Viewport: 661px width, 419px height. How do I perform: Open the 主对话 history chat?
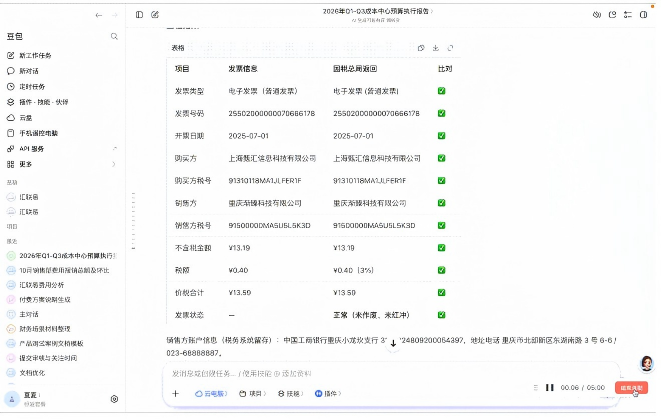[23, 314]
